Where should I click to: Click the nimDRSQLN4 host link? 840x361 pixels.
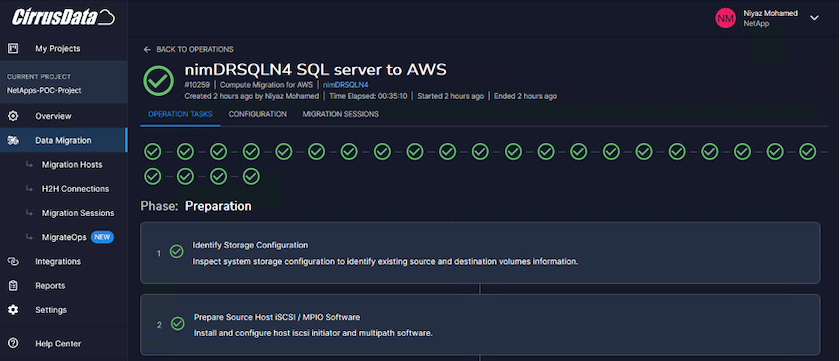[345, 85]
